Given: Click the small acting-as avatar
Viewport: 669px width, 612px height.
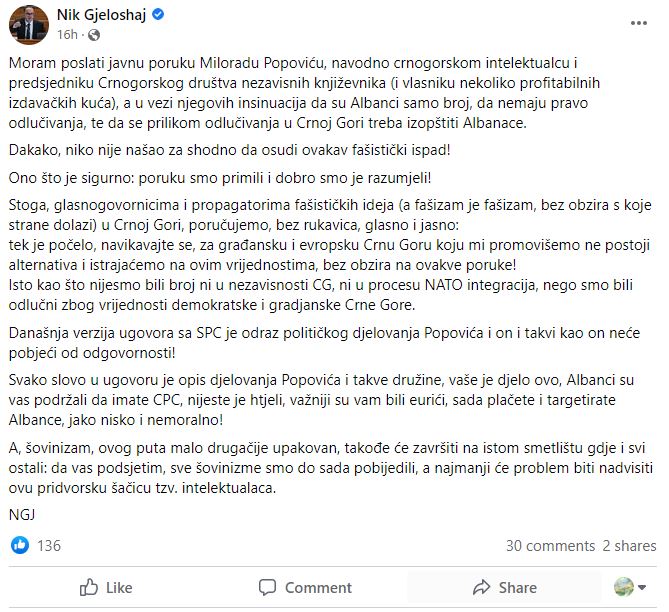Looking at the screenshot, I should point(623,587).
